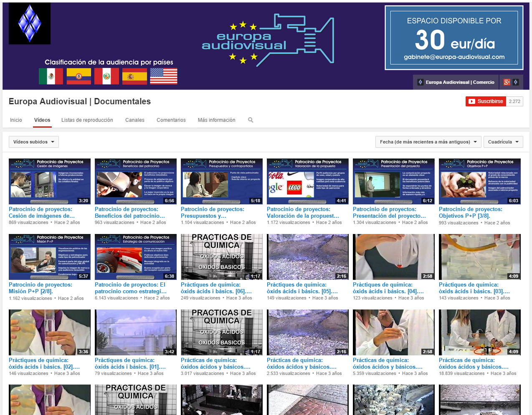Open the Más información tab

point(217,120)
